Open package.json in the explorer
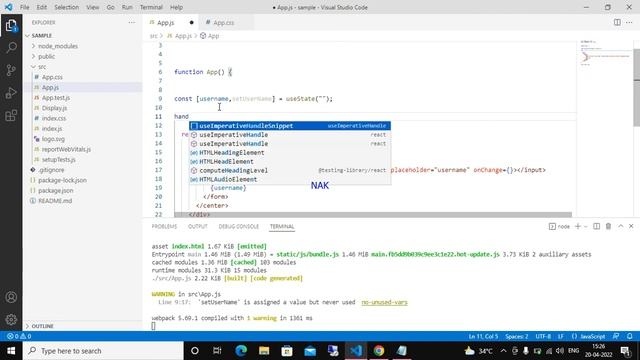The width and height of the screenshot is (640, 360). click(x=56, y=191)
